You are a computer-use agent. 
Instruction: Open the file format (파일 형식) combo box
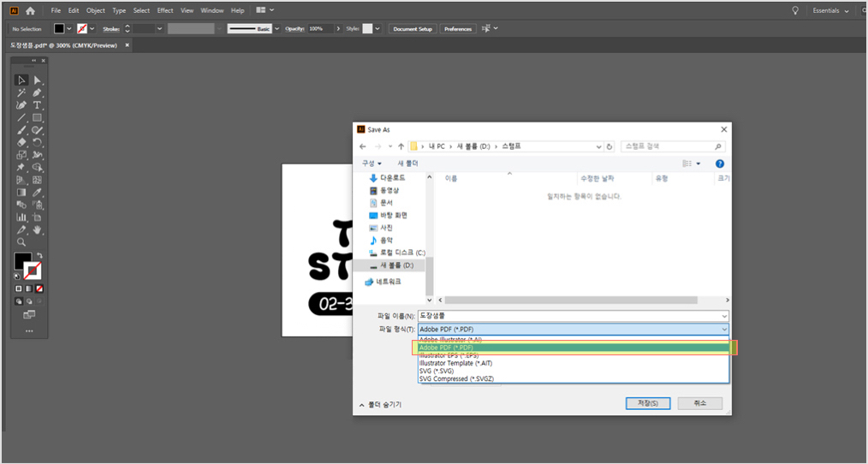[574, 330]
